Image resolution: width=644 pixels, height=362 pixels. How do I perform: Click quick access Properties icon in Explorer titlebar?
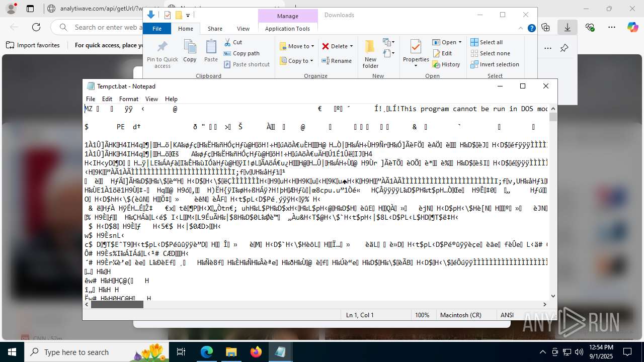168,15
